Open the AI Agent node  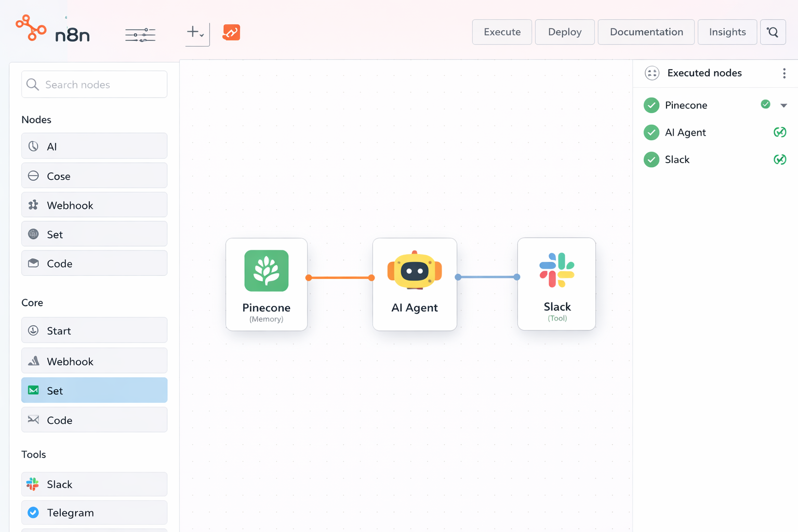click(x=415, y=285)
